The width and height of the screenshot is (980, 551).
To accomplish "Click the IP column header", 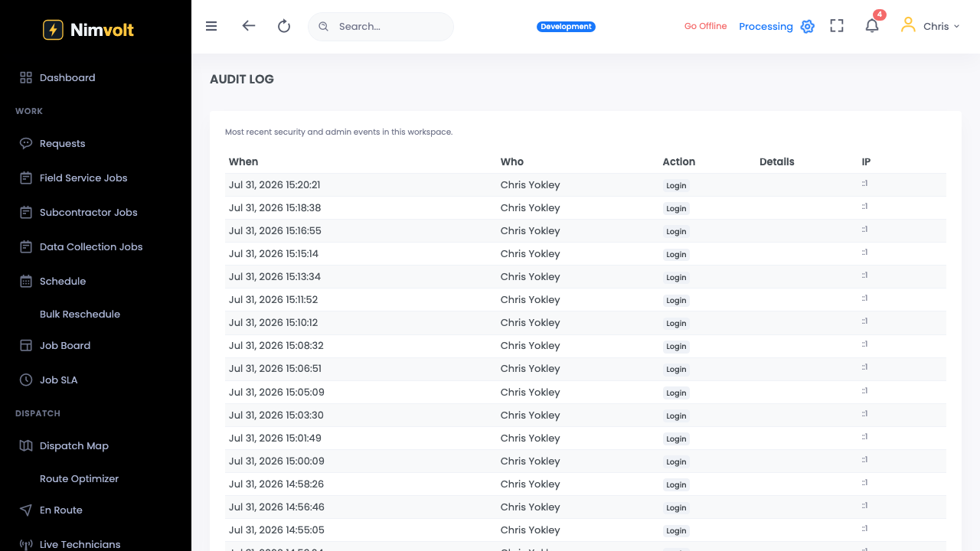I will click(x=866, y=161).
